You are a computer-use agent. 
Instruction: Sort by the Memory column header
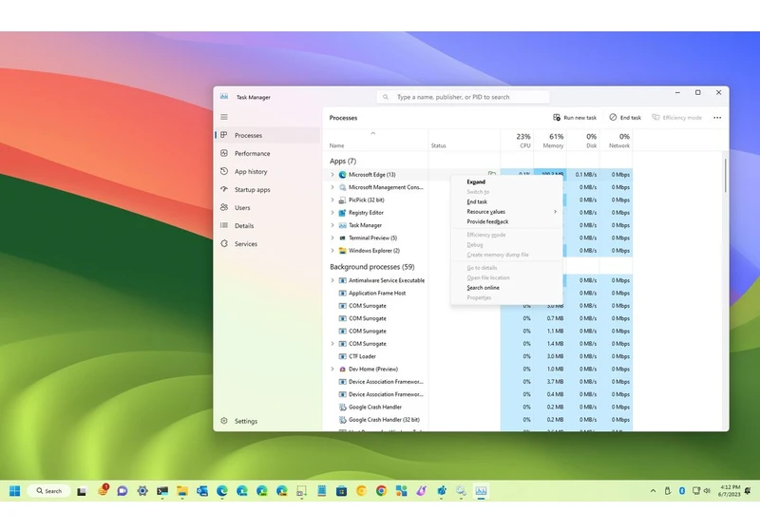[x=550, y=140]
